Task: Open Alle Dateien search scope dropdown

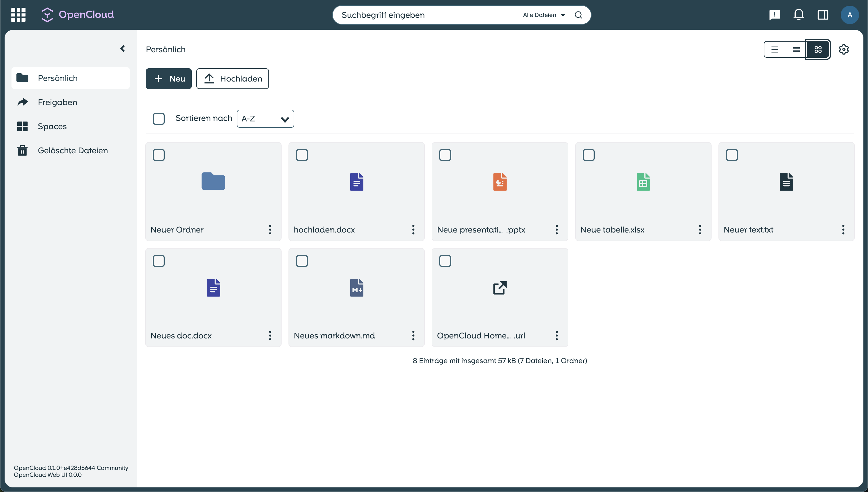Action: 544,15
